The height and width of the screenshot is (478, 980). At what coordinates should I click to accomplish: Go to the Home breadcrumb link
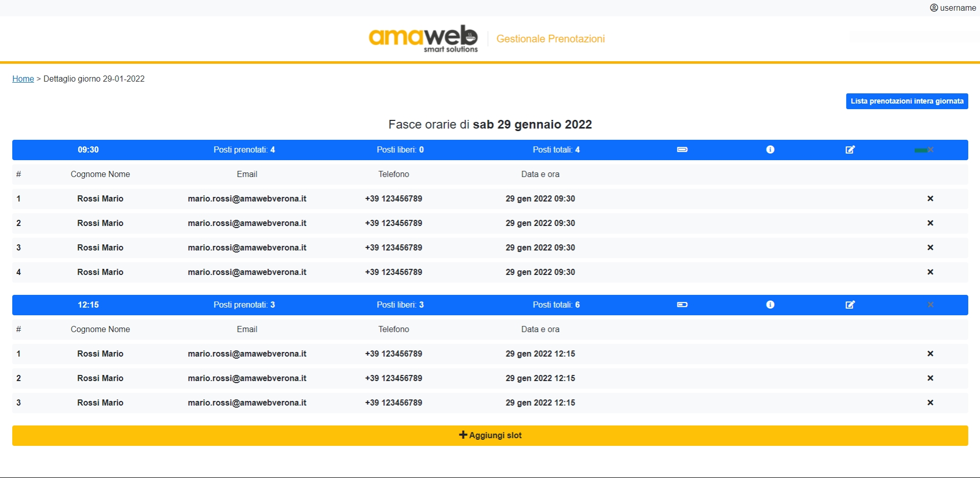[x=23, y=79]
